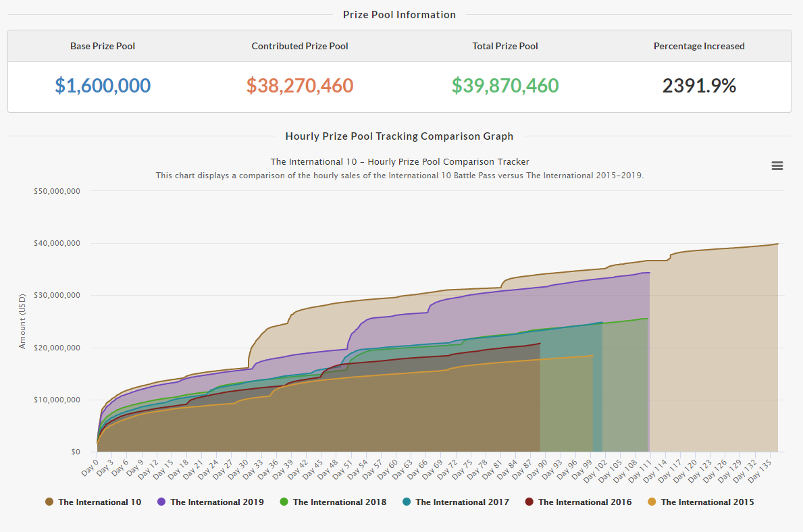Click the $30,000,000 y-axis label
The height and width of the screenshot is (532, 803).
coord(57,295)
